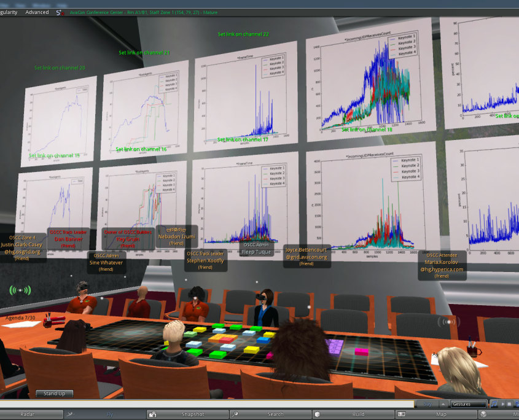This screenshot has height=420, width=519.
Task: Click the Map icon
Action: click(x=400, y=414)
